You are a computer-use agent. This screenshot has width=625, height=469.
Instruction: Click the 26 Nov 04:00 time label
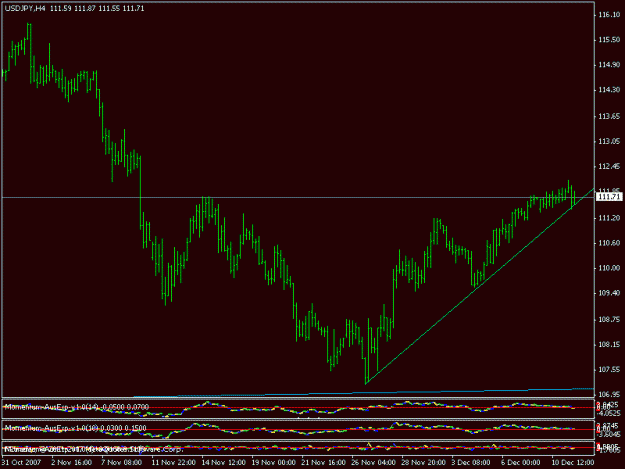[x=373, y=463]
